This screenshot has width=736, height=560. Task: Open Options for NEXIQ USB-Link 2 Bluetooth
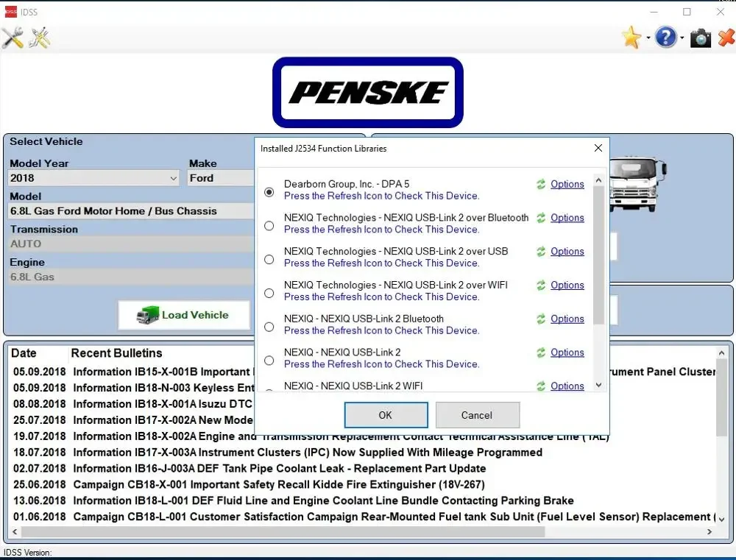(567, 319)
